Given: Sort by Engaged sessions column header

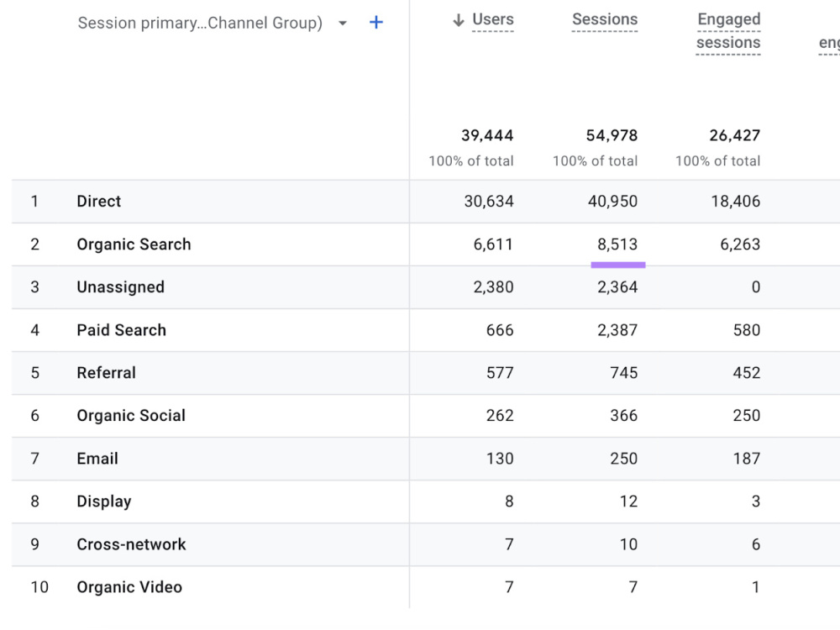Looking at the screenshot, I should [728, 31].
